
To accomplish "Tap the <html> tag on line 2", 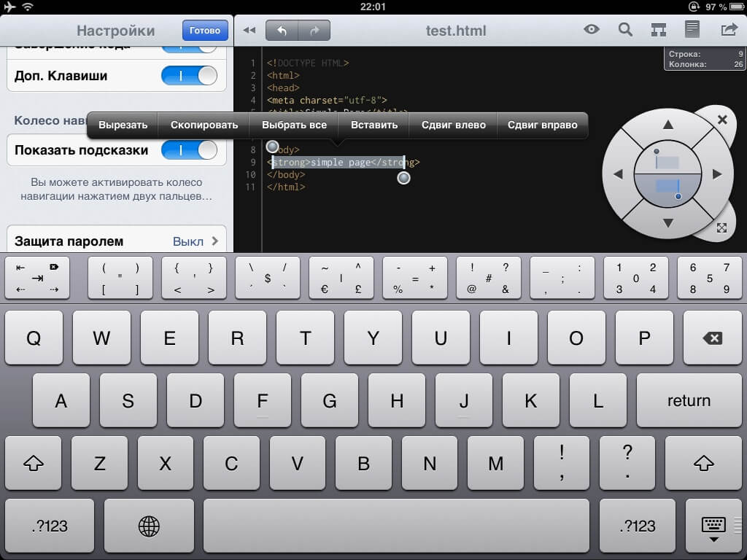I will click(283, 76).
